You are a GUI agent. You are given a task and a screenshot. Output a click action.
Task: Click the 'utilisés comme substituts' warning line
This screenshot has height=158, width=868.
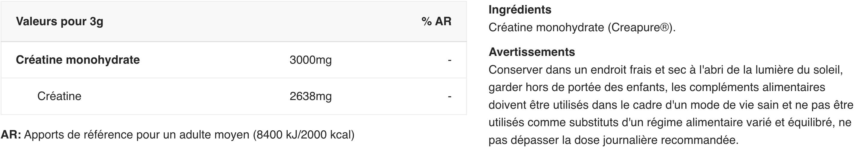pyautogui.click(x=670, y=122)
